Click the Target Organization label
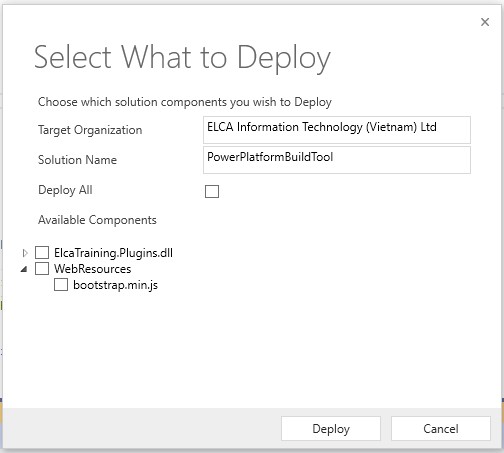 (90, 130)
